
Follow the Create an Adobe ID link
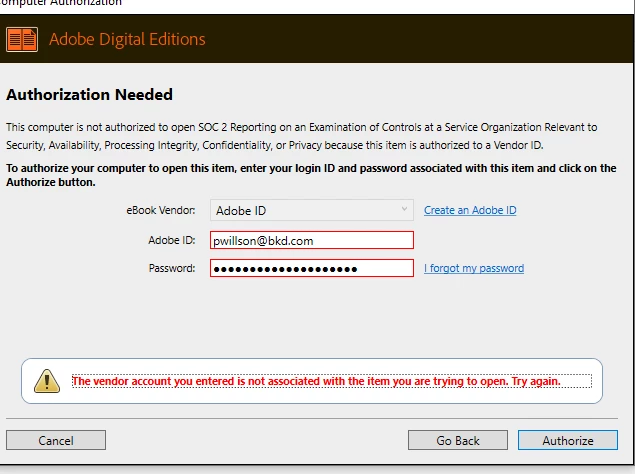coord(470,210)
